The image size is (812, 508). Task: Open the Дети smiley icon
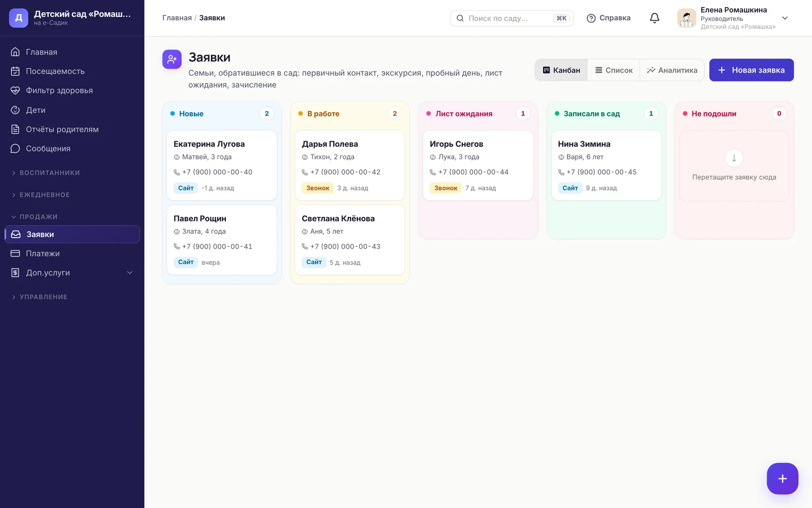click(15, 110)
